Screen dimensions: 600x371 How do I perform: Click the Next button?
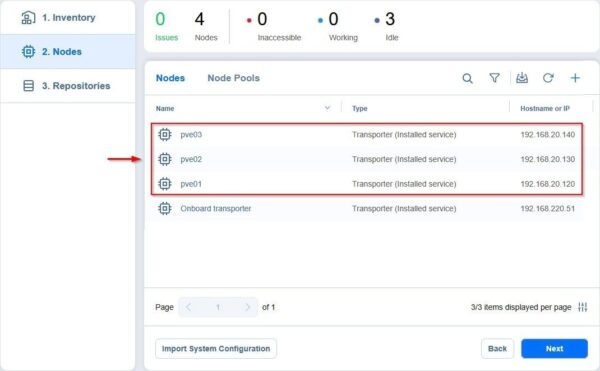pyautogui.click(x=554, y=348)
